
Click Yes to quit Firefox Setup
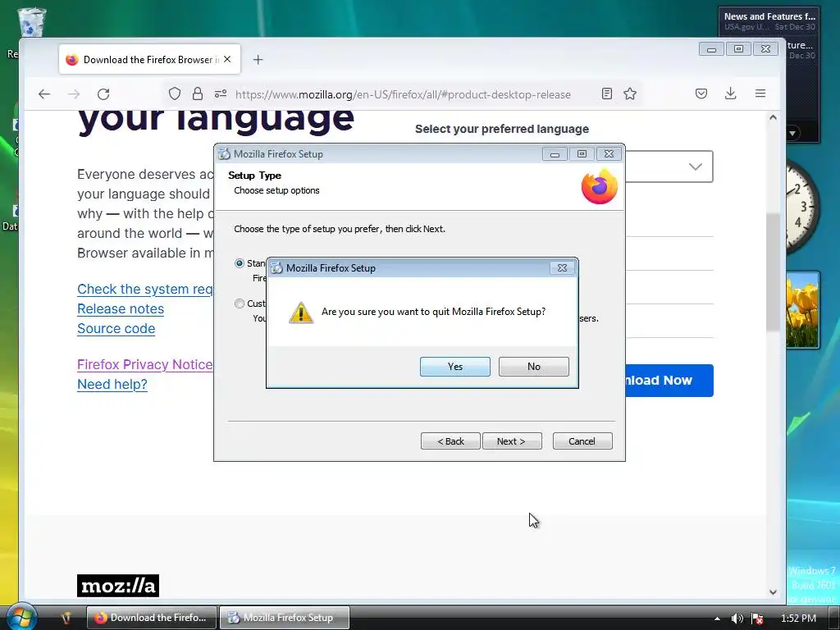pyautogui.click(x=454, y=367)
